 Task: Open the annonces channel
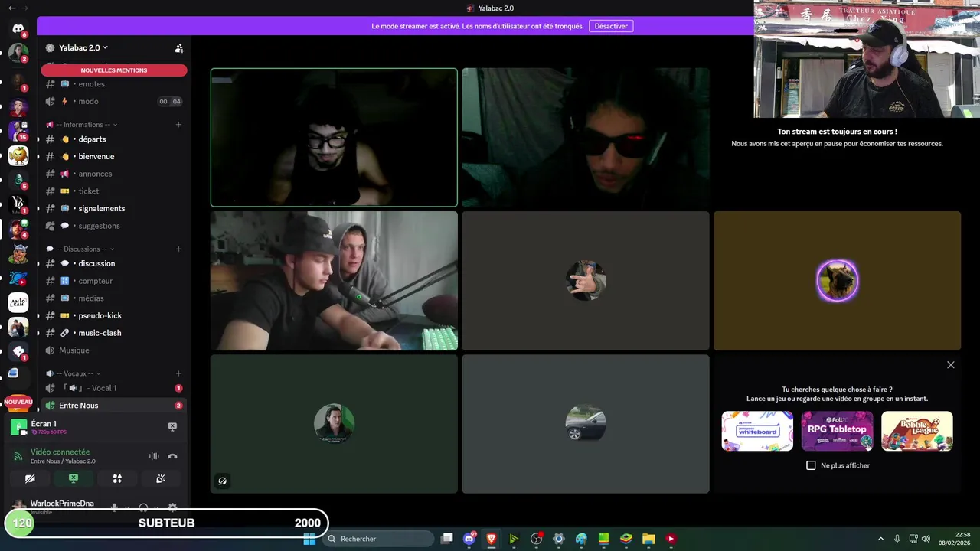pos(114,174)
